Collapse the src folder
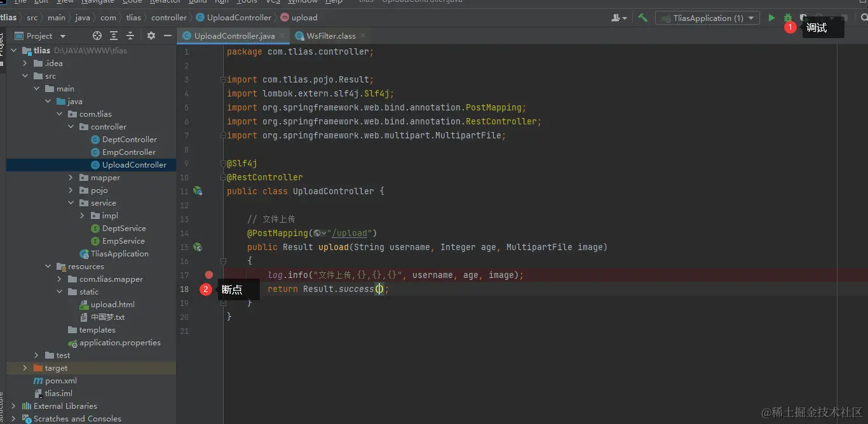The width and height of the screenshot is (868, 424). (25, 76)
